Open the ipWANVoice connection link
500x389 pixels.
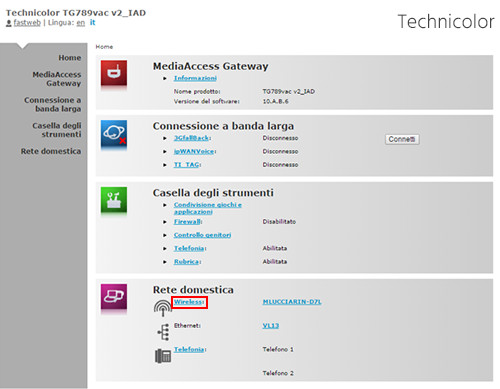(x=194, y=151)
